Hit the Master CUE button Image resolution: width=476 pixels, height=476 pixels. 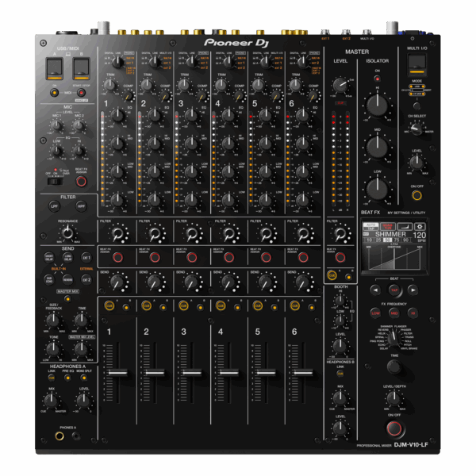tap(332, 275)
